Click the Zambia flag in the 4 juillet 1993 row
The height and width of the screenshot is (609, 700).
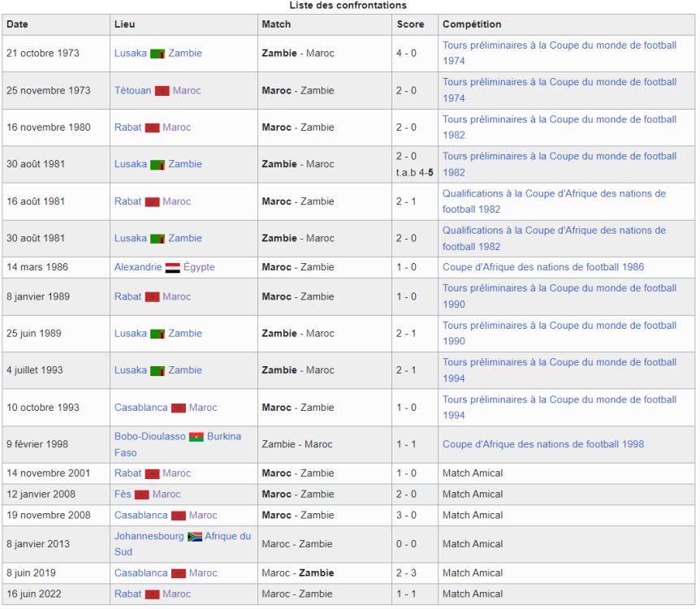[158, 371]
